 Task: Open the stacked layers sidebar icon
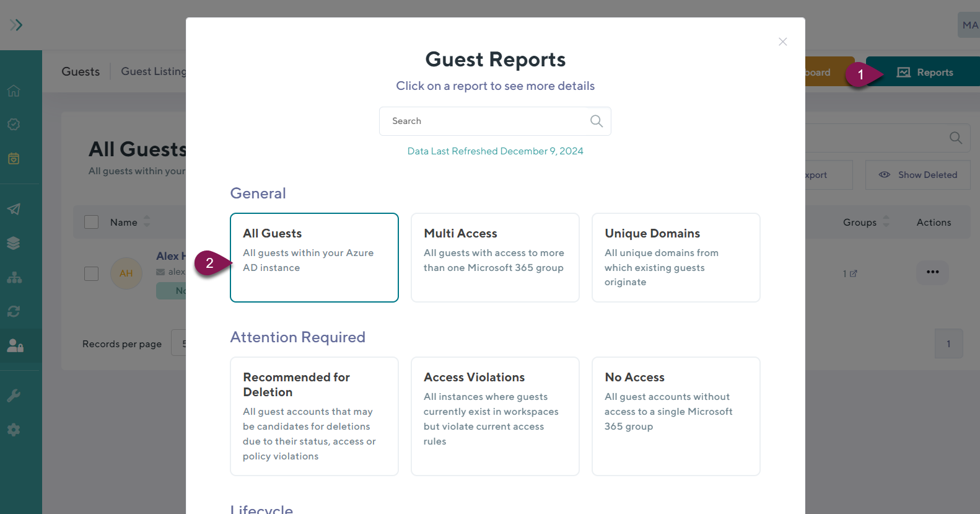coord(14,243)
